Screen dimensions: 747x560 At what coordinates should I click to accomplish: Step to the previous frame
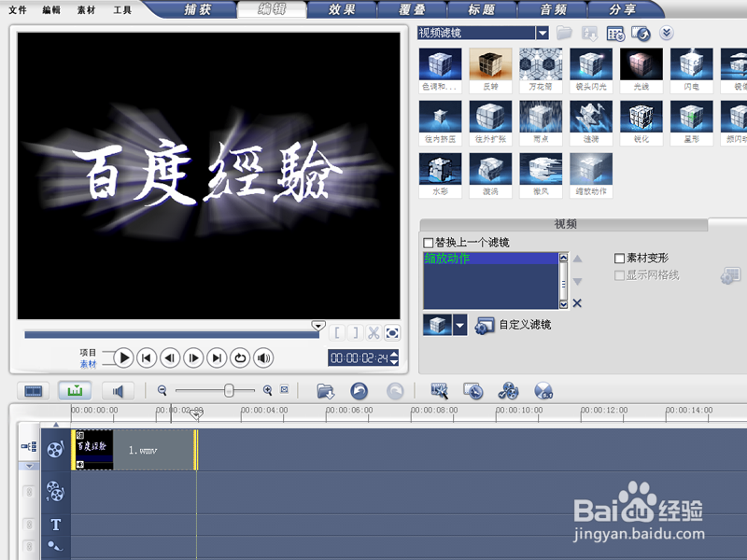pos(170,357)
